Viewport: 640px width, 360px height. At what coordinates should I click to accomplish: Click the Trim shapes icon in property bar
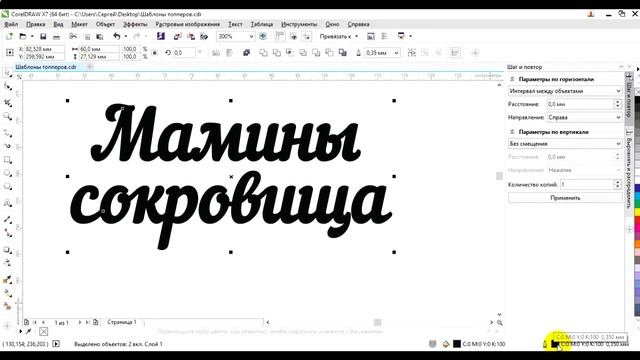coord(277,53)
